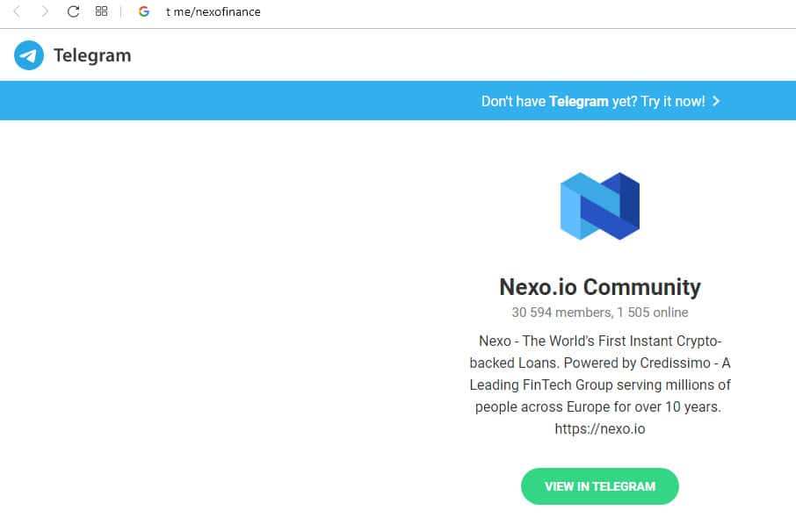The width and height of the screenshot is (796, 532).
Task: Open the Nexo community logo image
Action: tap(599, 206)
